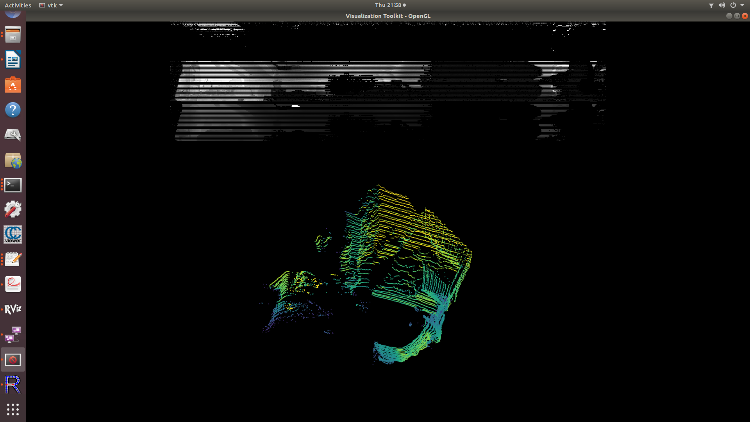Click the grayscale depth image at top
Image resolution: width=750 pixels, height=422 pixels.
click(390, 95)
